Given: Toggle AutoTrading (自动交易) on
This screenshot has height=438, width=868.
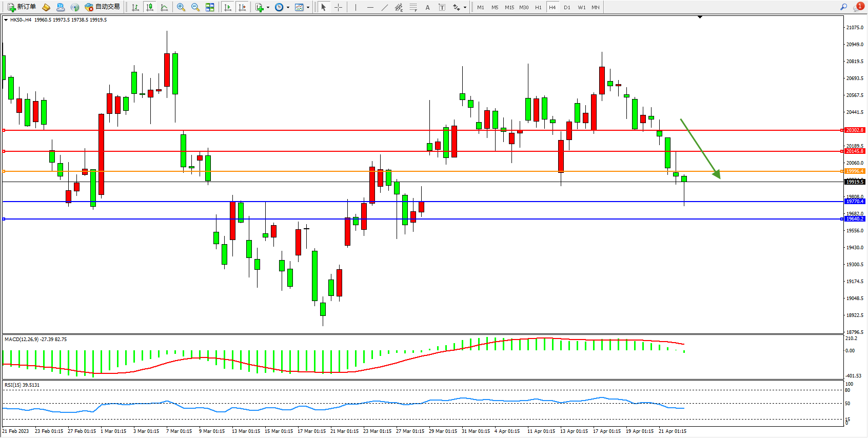Looking at the screenshot, I should coord(102,7).
